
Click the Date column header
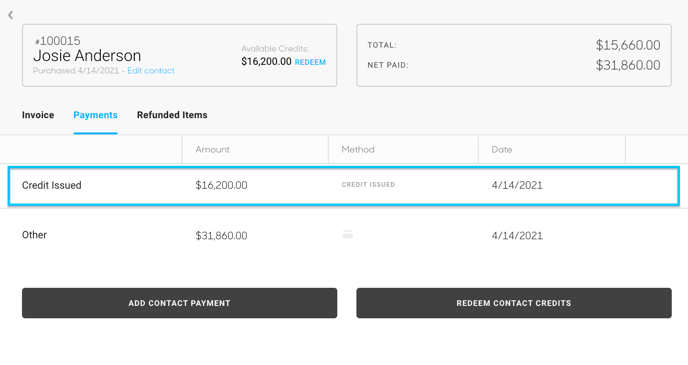click(502, 150)
